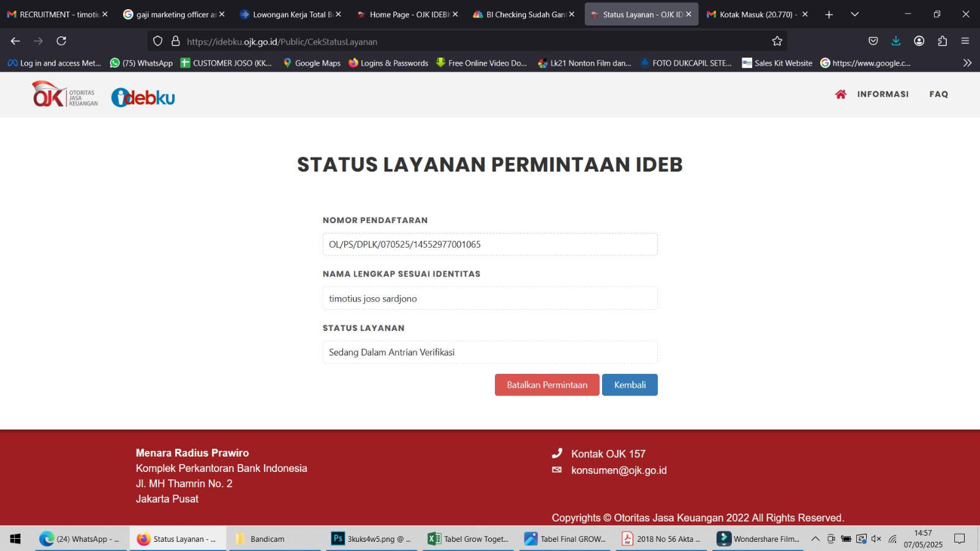Image resolution: width=980 pixels, height=551 pixels.
Task: Click the Nomor Pendaftaran input field
Action: [490, 245]
